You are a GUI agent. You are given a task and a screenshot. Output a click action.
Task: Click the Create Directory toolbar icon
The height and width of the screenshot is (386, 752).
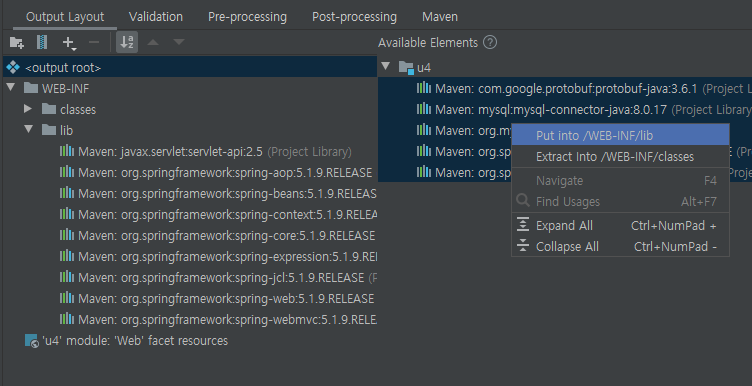(x=17, y=43)
